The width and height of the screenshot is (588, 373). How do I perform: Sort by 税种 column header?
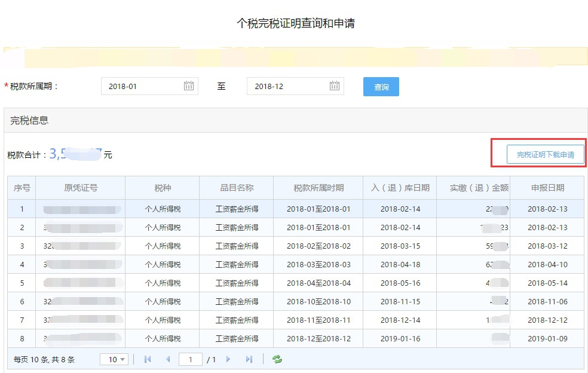point(163,188)
